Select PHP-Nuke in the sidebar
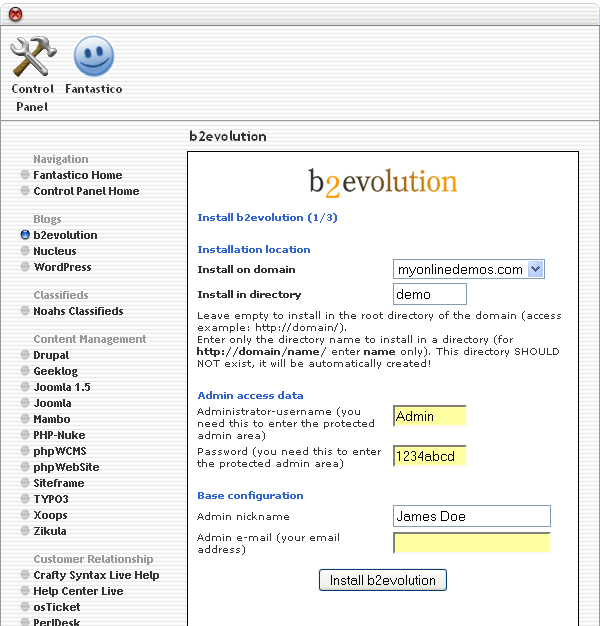Image resolution: width=600 pixels, height=626 pixels. coord(59,435)
